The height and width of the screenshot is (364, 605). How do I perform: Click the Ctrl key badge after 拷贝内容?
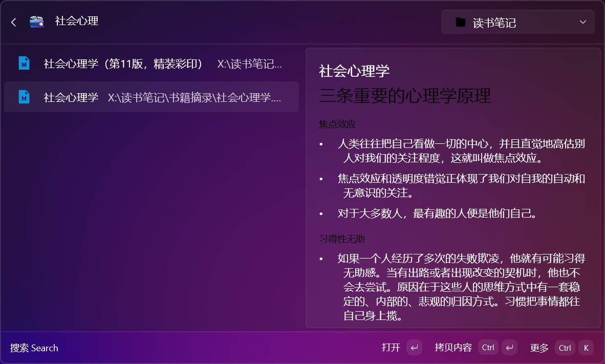coord(488,348)
